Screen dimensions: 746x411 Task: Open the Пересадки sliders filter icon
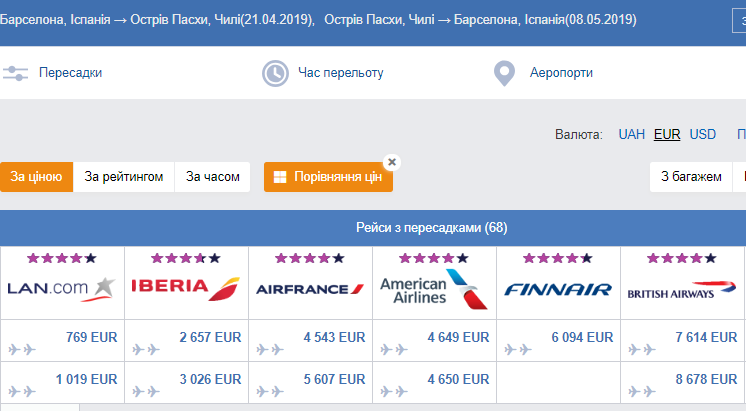click(x=15, y=73)
